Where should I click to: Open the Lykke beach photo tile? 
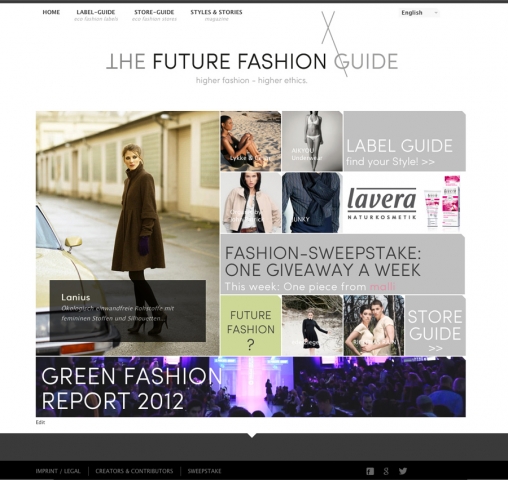(x=250, y=141)
